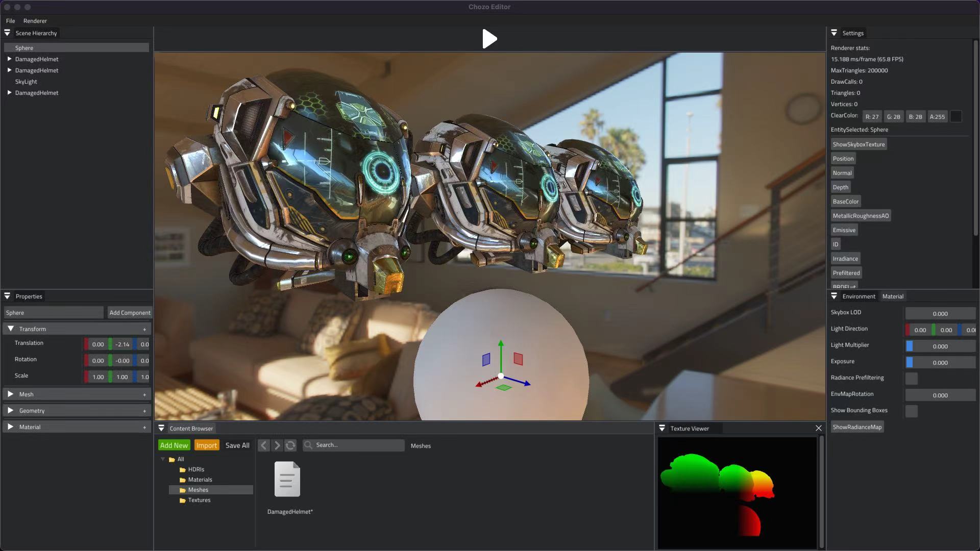Refresh the Content Browser
This screenshot has height=551, width=980.
point(290,445)
